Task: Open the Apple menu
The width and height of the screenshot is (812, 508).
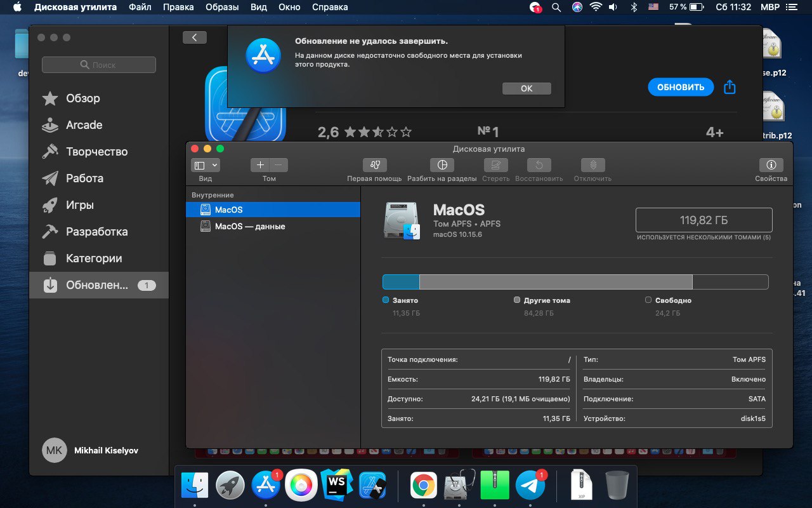Action: 17,7
